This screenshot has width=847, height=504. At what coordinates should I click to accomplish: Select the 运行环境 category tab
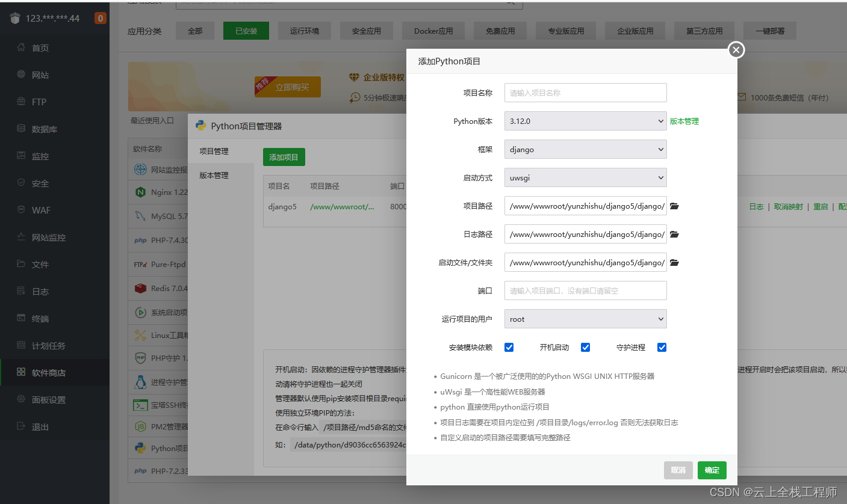pos(305,31)
